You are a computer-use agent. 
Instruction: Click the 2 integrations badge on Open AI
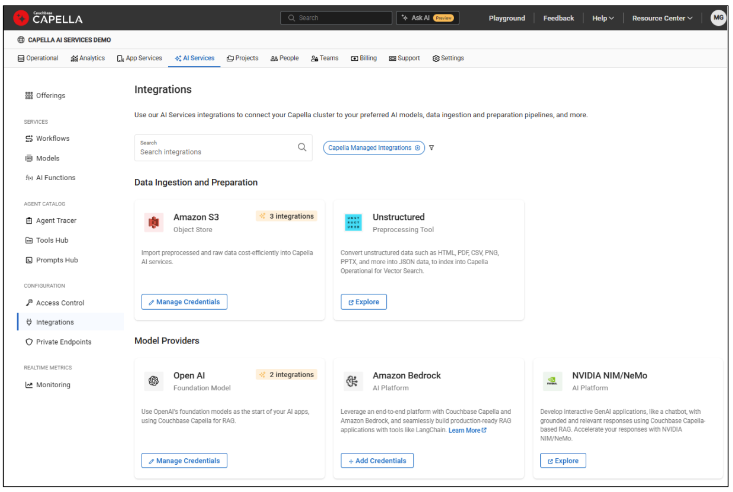click(287, 375)
